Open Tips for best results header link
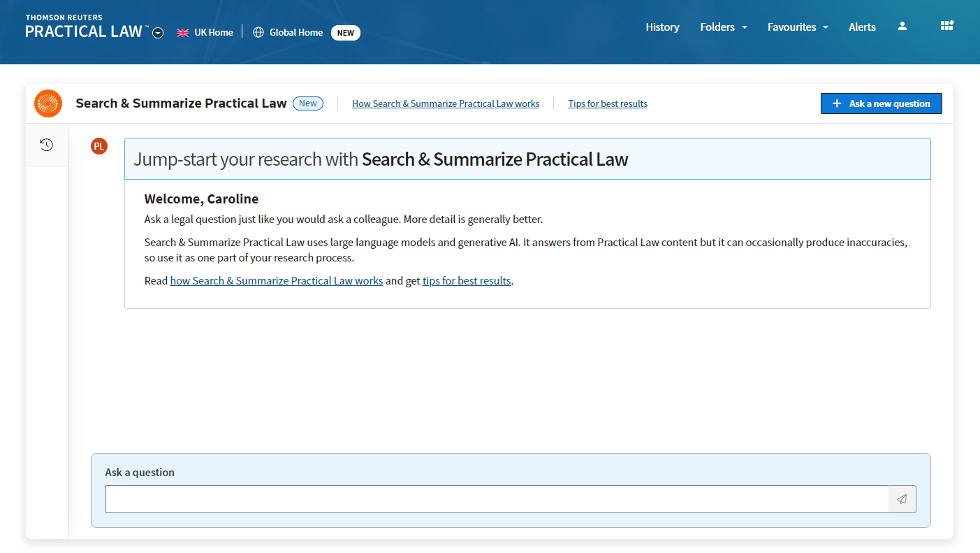980x553 pixels. pyautogui.click(x=607, y=103)
